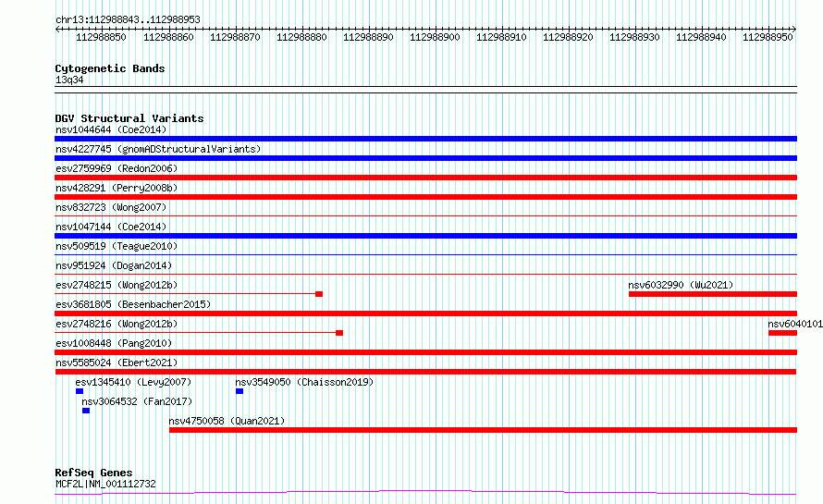Click the 112988890 ruler position
823x504 pixels.
(368, 37)
